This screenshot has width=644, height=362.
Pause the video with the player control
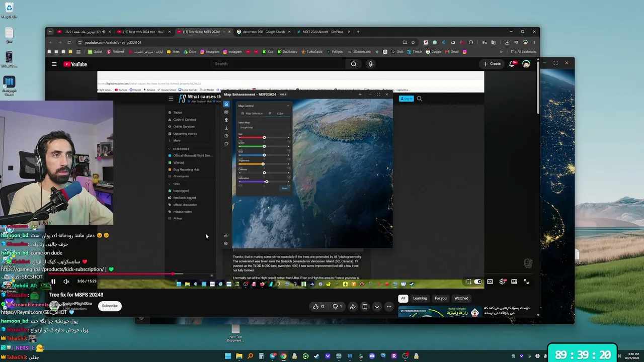click(x=53, y=282)
